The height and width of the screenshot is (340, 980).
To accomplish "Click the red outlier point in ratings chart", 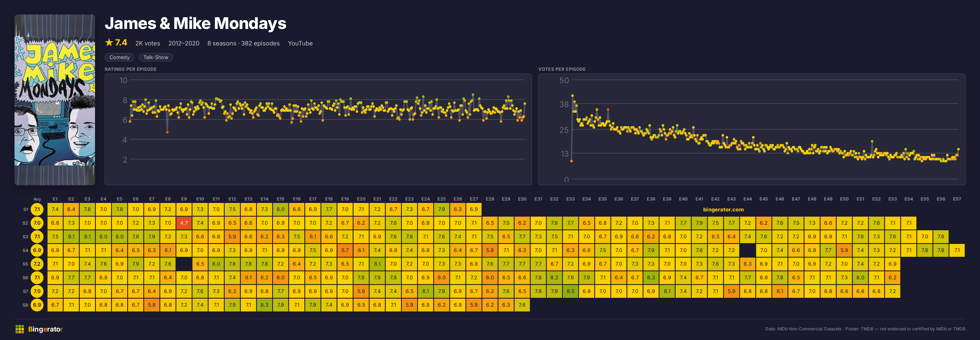I will 167,132.
